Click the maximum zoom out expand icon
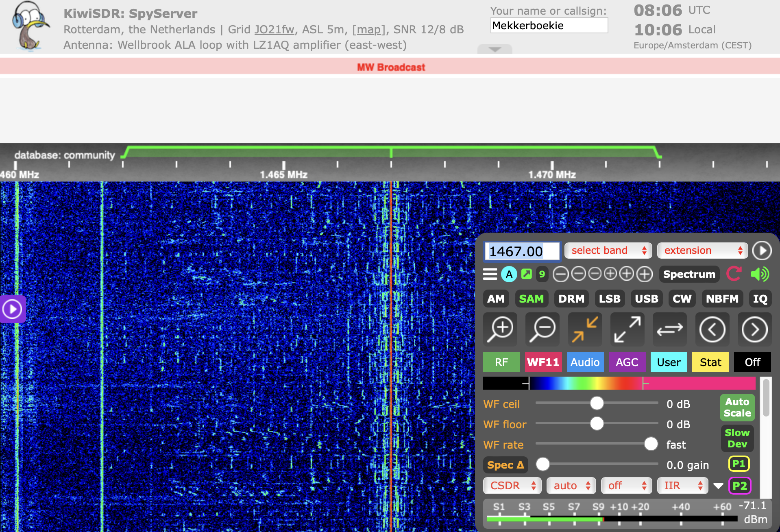780x532 pixels. (x=627, y=329)
